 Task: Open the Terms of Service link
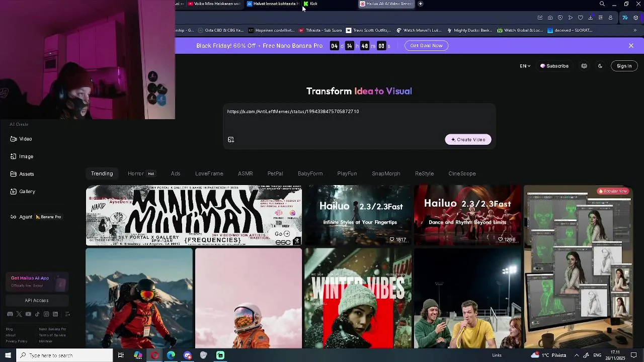pyautogui.click(x=52, y=335)
